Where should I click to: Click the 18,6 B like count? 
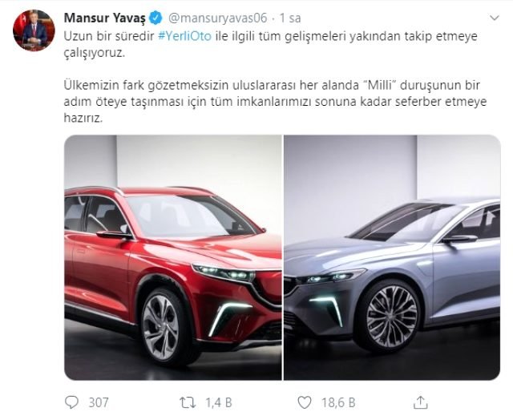click(338, 402)
